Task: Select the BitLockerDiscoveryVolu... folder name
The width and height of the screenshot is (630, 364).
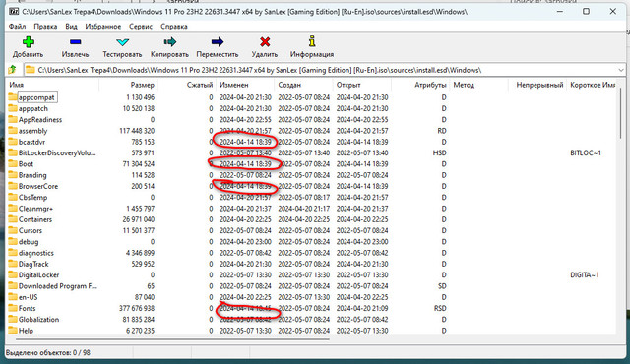Action: point(57,152)
